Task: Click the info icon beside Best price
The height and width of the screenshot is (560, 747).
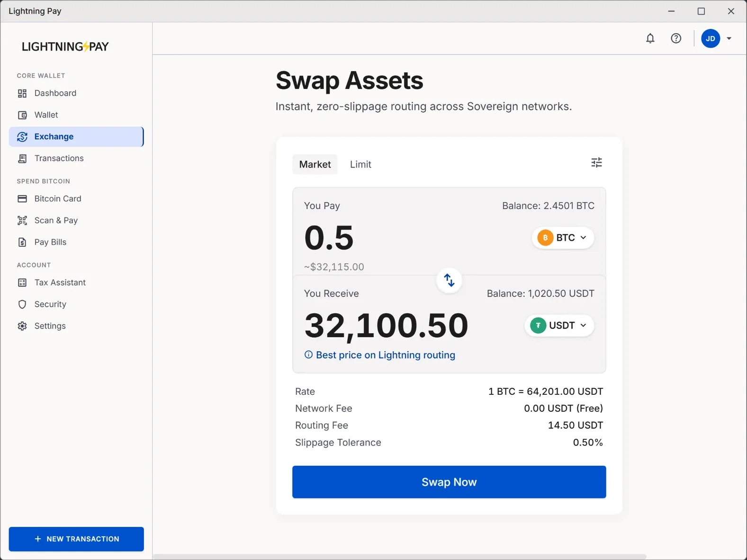Action: pyautogui.click(x=308, y=355)
